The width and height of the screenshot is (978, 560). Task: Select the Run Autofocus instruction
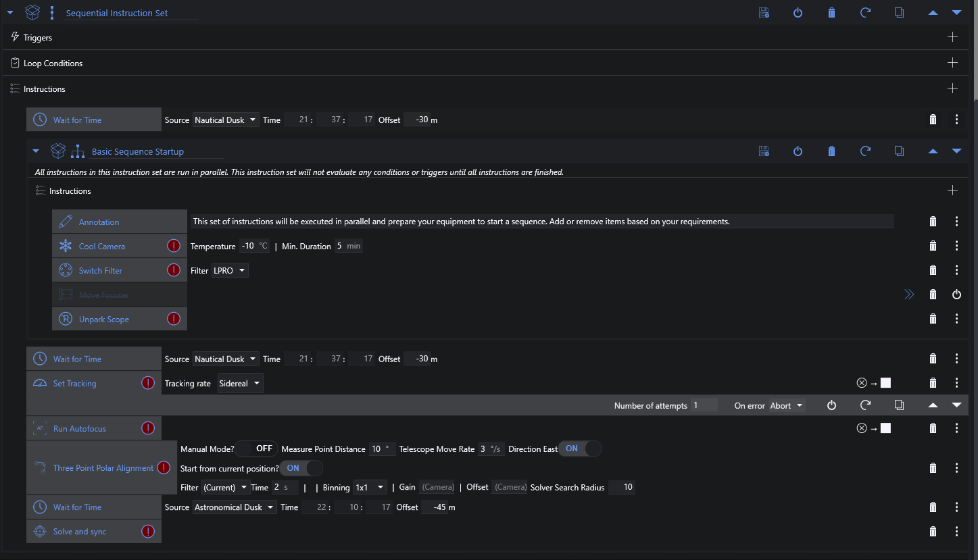[80, 428]
